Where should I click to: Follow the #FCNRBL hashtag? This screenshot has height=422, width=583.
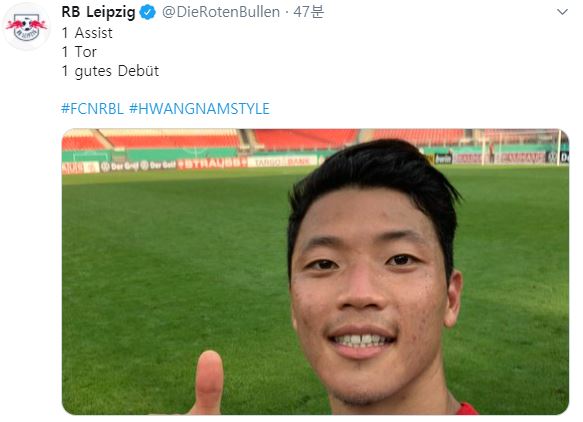tap(92, 109)
